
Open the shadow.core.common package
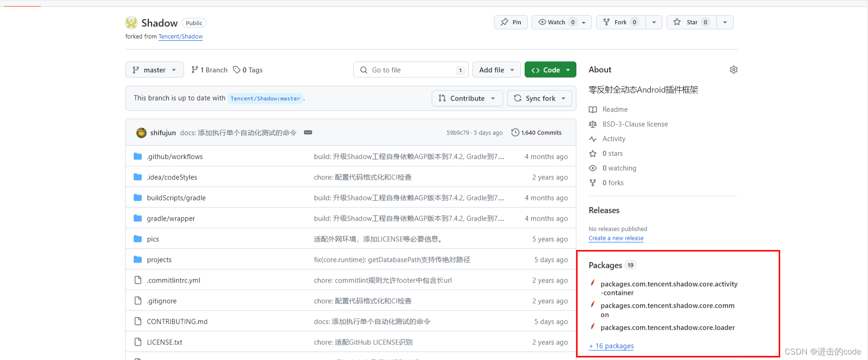[667, 310]
